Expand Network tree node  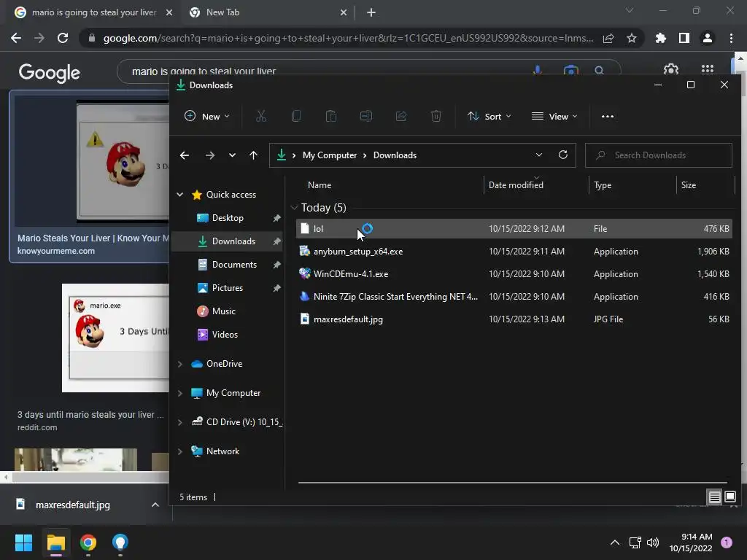(180, 451)
